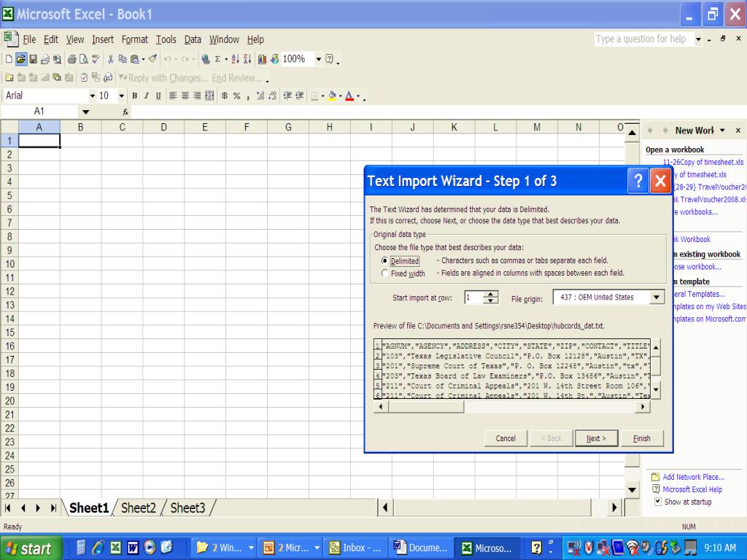Click the New blank workbook icon

[9, 59]
